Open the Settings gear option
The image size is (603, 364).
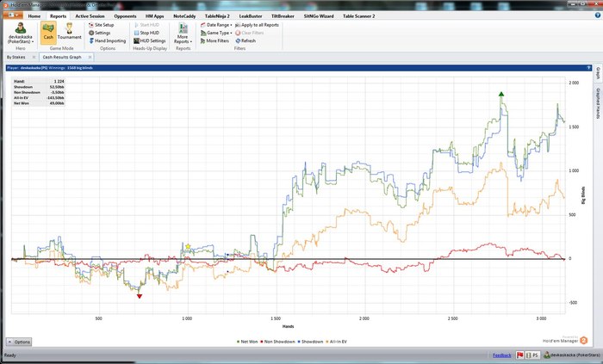(x=99, y=33)
